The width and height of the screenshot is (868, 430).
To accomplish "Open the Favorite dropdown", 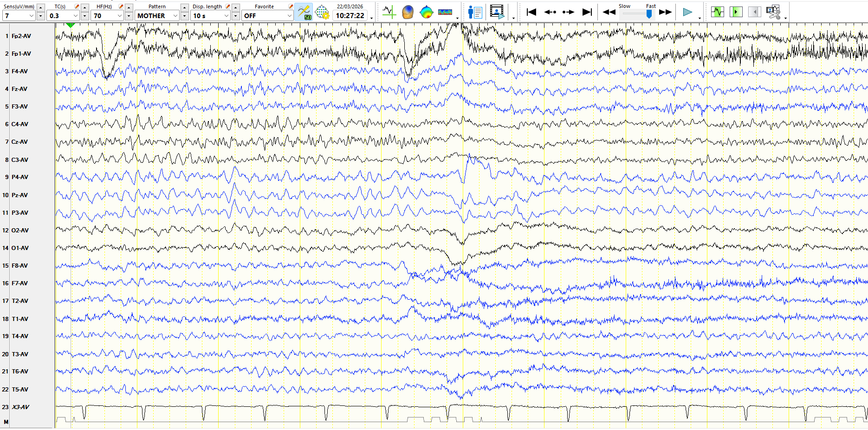I will click(x=289, y=16).
